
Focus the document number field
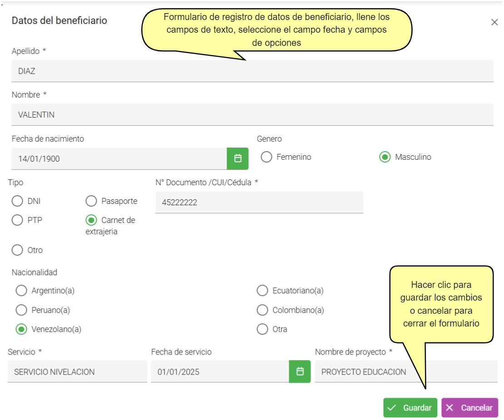(259, 203)
